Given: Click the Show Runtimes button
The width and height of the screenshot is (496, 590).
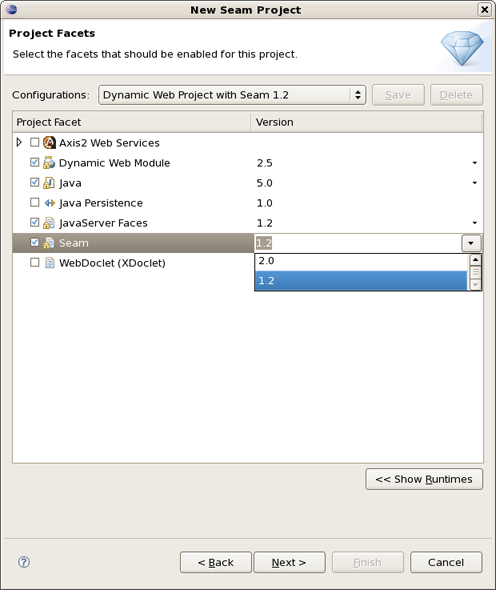Looking at the screenshot, I should 424,479.
